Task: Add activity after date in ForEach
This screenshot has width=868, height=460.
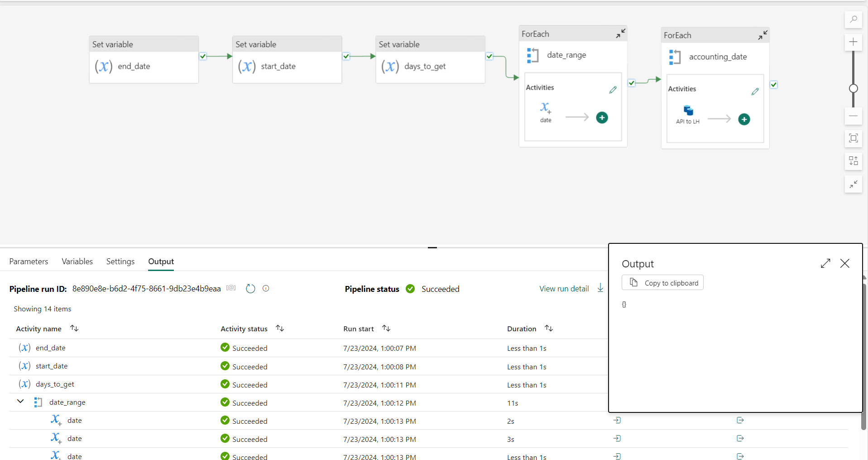Action: tap(602, 118)
